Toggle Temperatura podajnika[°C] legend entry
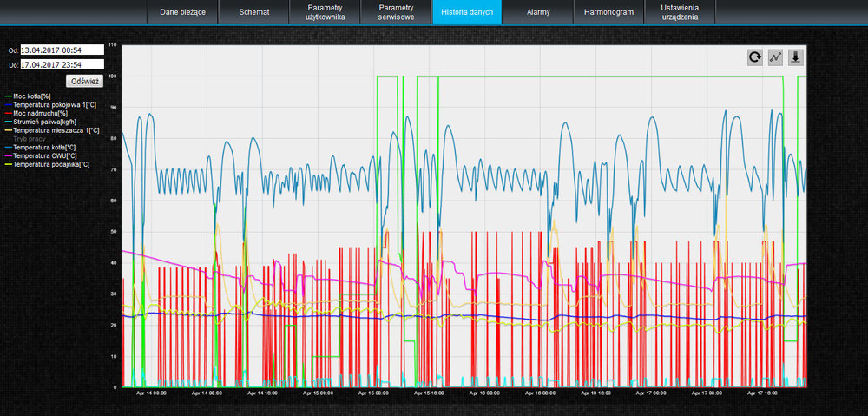Image resolution: width=868 pixels, height=416 pixels. 50,164
